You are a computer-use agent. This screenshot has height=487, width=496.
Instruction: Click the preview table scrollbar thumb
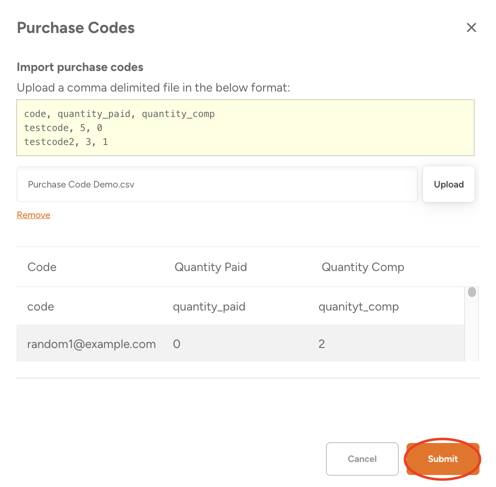(x=472, y=292)
